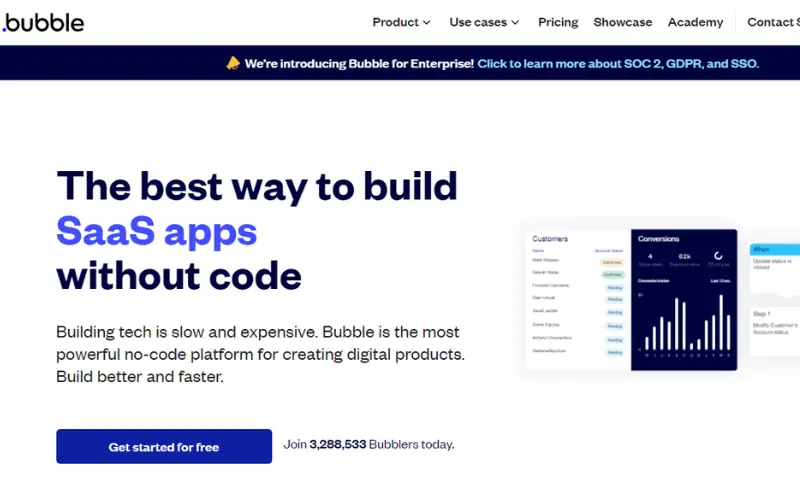Click the Conversions chart panel
The width and height of the screenshot is (800, 500).
point(684,299)
